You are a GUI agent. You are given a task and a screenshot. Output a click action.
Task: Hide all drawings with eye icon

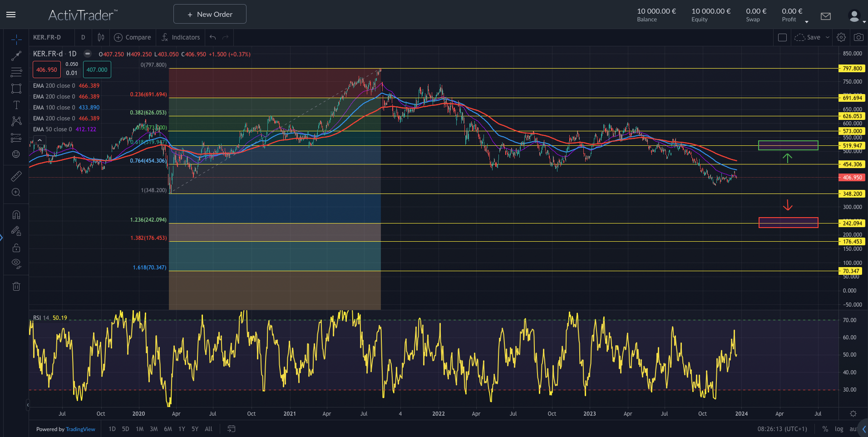coord(16,263)
